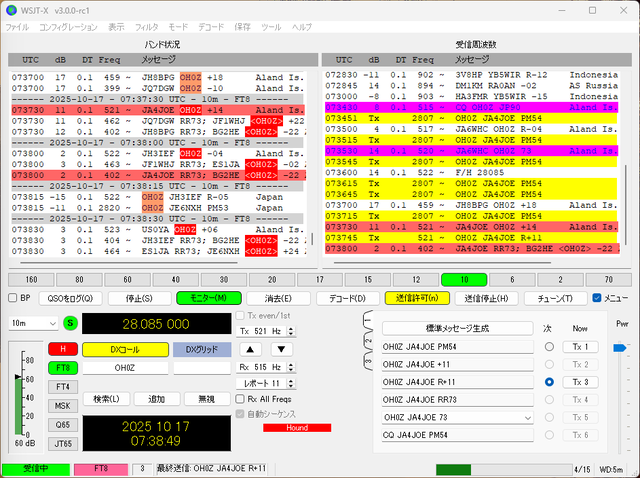Click the up arrow frequency shift button

pos(250,349)
